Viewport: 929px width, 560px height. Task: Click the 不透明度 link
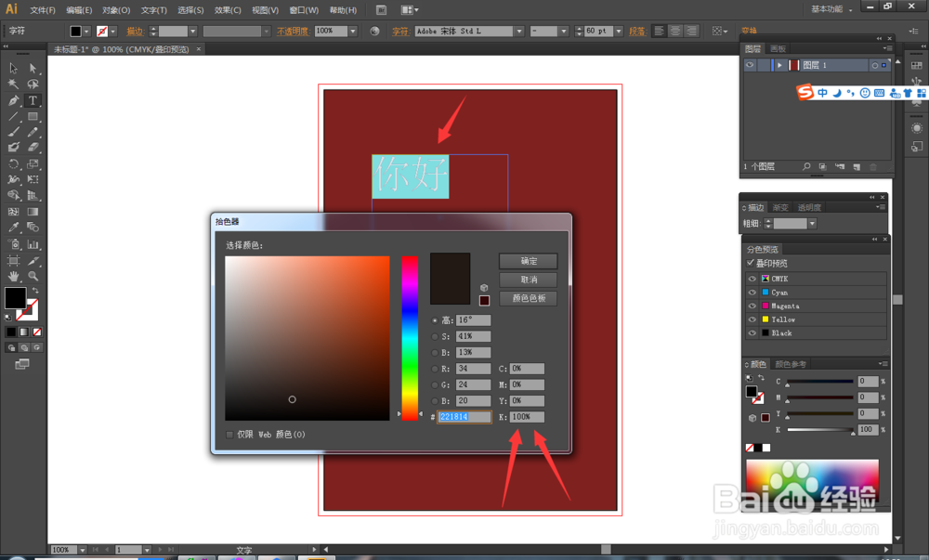click(293, 32)
